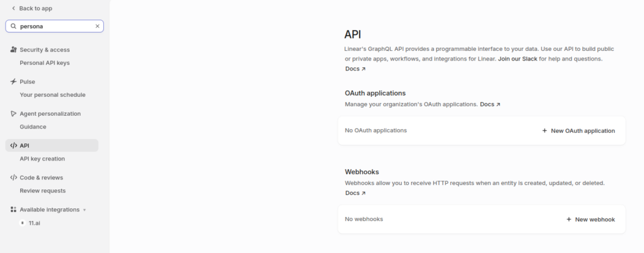Open Review requests sub-item
644x253 pixels.
(x=43, y=191)
